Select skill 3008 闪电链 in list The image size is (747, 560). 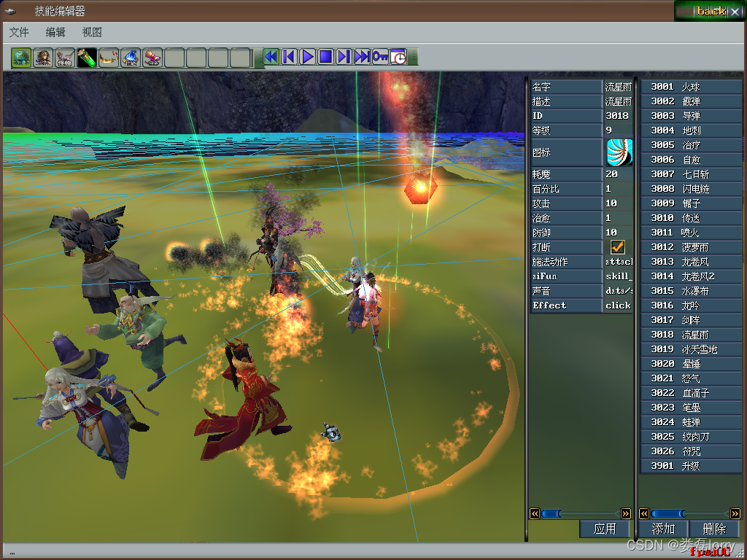[692, 189]
